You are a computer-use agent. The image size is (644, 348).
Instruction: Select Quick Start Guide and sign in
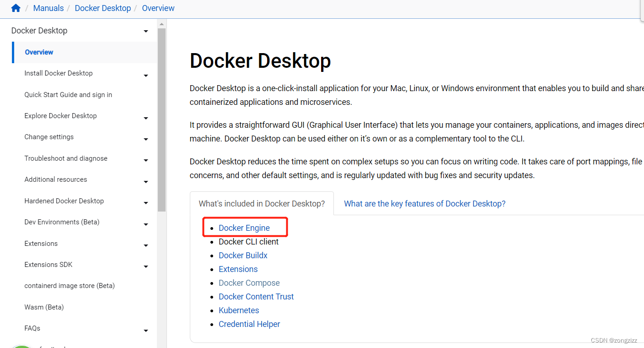coord(68,94)
